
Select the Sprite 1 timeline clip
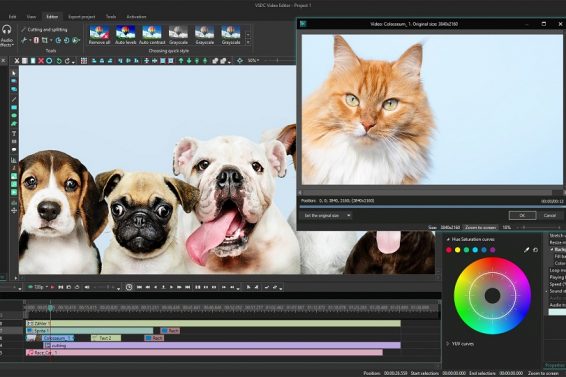90,330
